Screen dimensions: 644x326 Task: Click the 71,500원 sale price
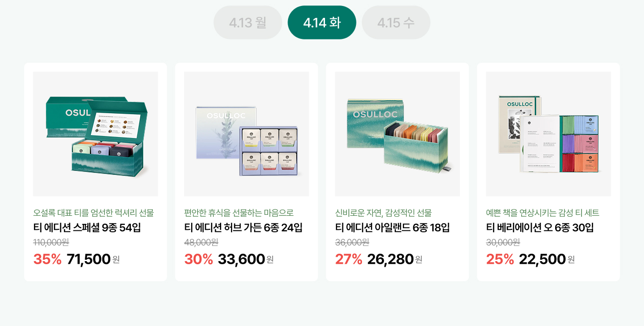click(92, 259)
